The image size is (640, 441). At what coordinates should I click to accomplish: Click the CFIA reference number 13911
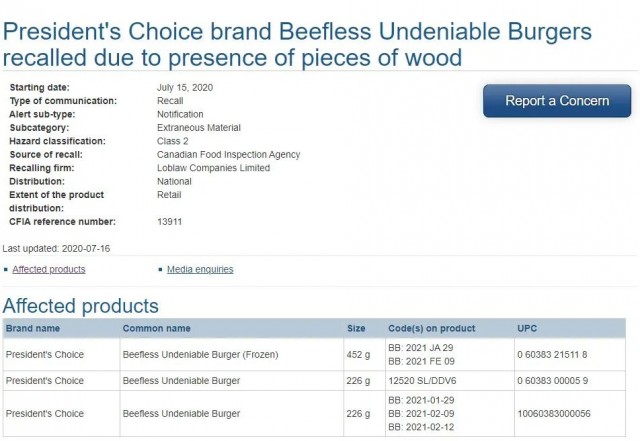click(169, 222)
